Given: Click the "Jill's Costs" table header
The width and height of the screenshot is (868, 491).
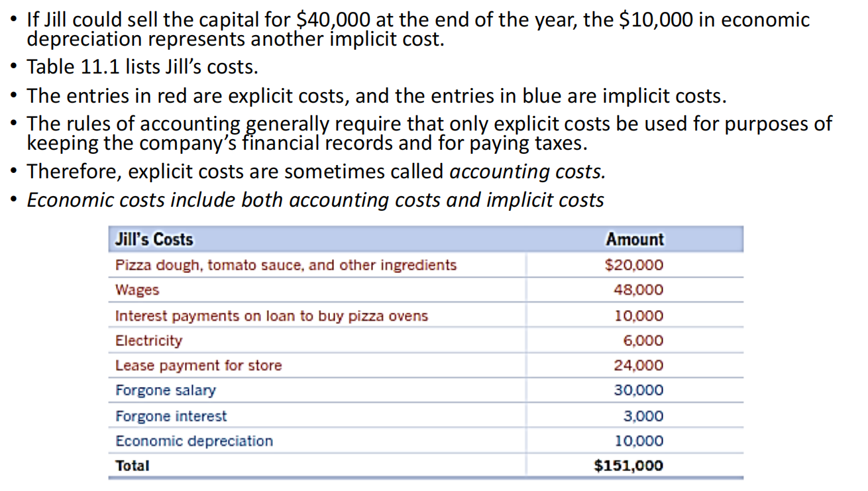Looking at the screenshot, I should (154, 239).
